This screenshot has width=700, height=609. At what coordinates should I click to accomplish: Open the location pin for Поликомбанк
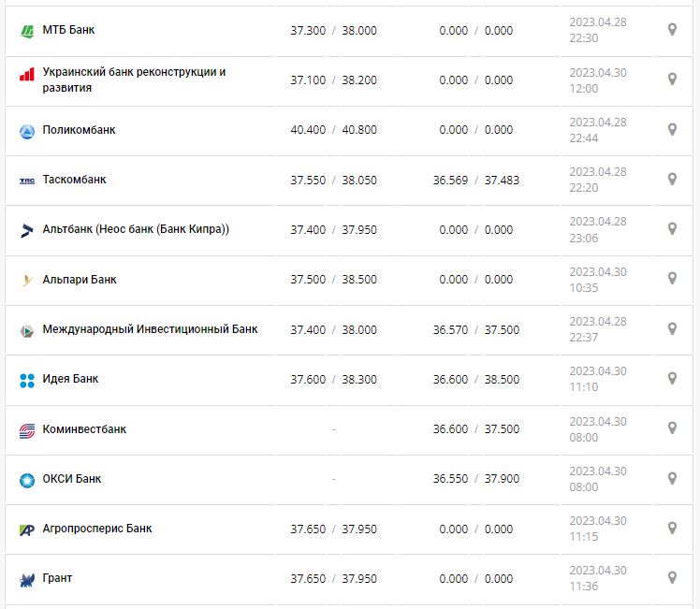(x=672, y=129)
